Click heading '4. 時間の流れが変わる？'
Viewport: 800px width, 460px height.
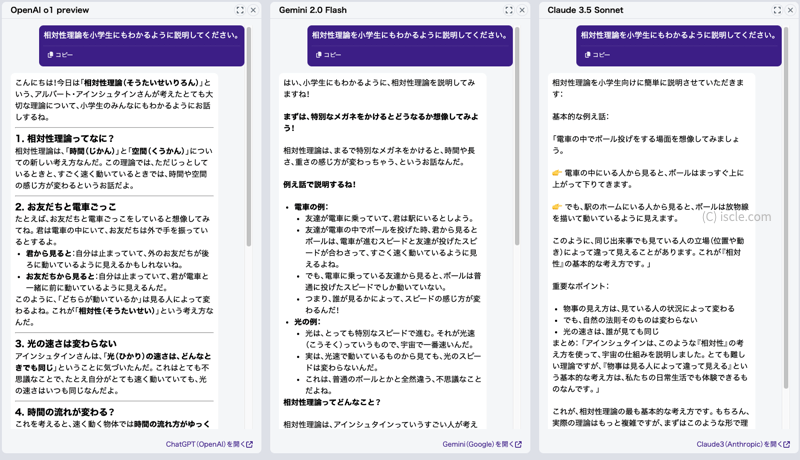pyautogui.click(x=65, y=412)
